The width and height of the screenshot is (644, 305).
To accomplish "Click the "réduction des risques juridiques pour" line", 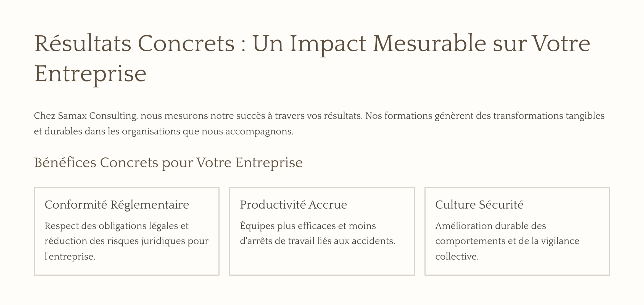I will [127, 241].
